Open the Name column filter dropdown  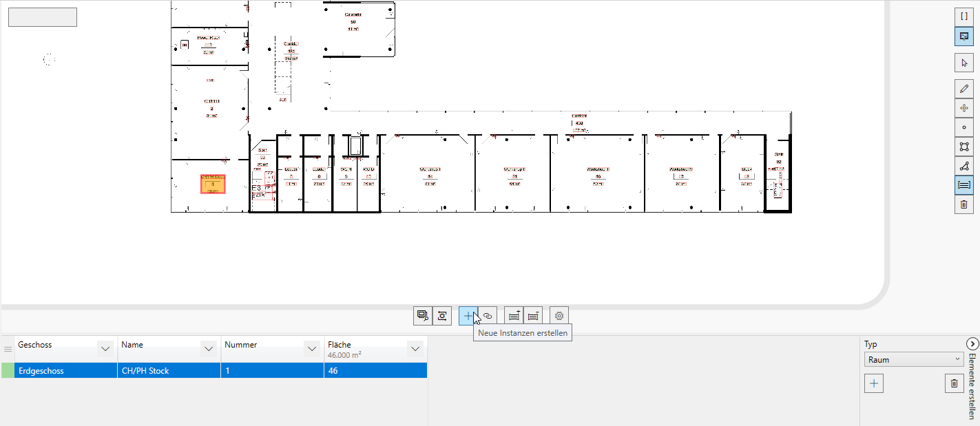click(209, 349)
